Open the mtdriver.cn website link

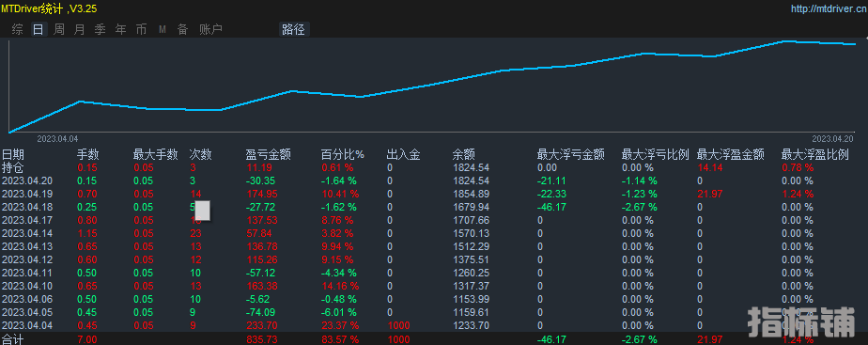coord(829,8)
